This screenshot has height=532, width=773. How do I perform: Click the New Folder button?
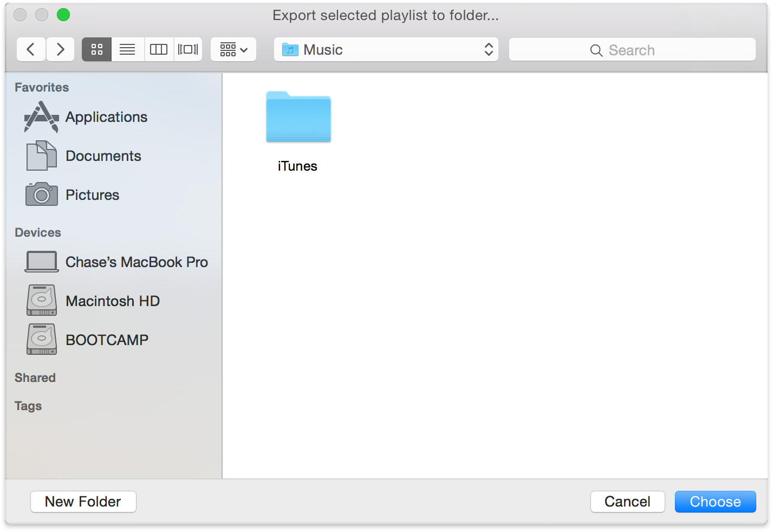tap(83, 502)
